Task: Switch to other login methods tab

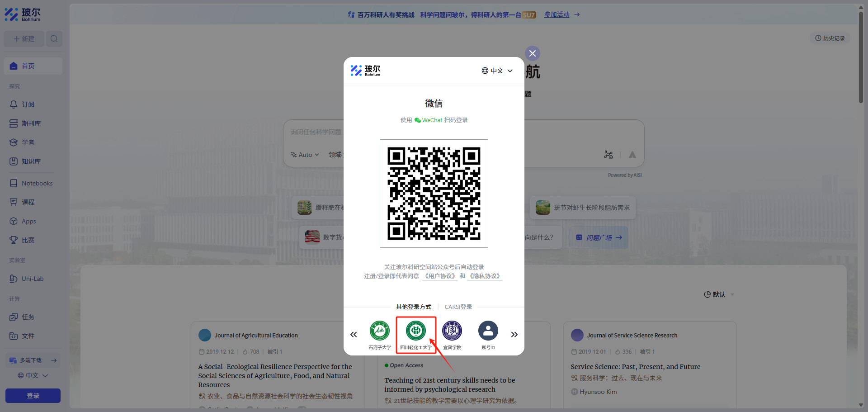Action: pos(413,307)
